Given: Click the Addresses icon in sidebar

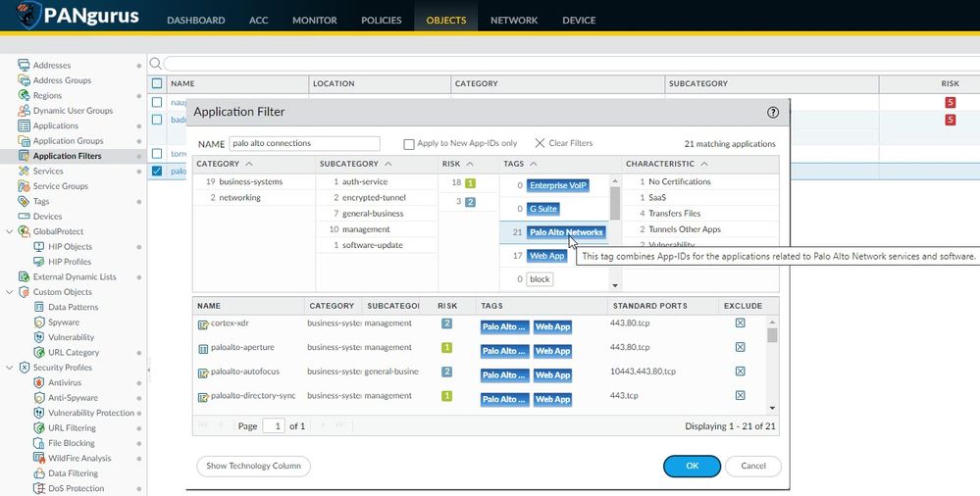Looking at the screenshot, I should (25, 65).
